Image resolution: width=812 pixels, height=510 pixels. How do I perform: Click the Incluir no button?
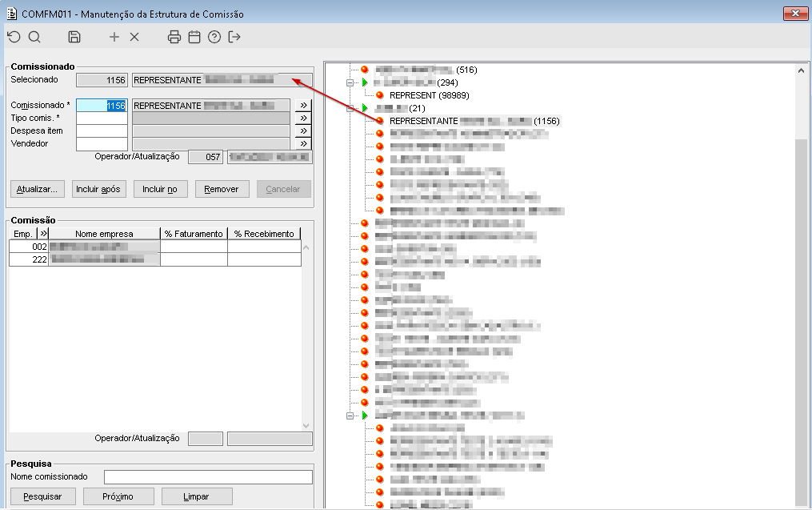[160, 189]
